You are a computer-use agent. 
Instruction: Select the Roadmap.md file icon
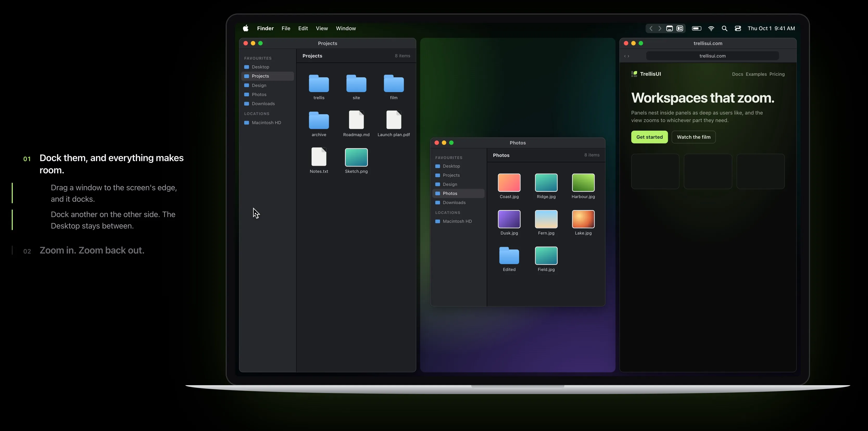click(356, 120)
